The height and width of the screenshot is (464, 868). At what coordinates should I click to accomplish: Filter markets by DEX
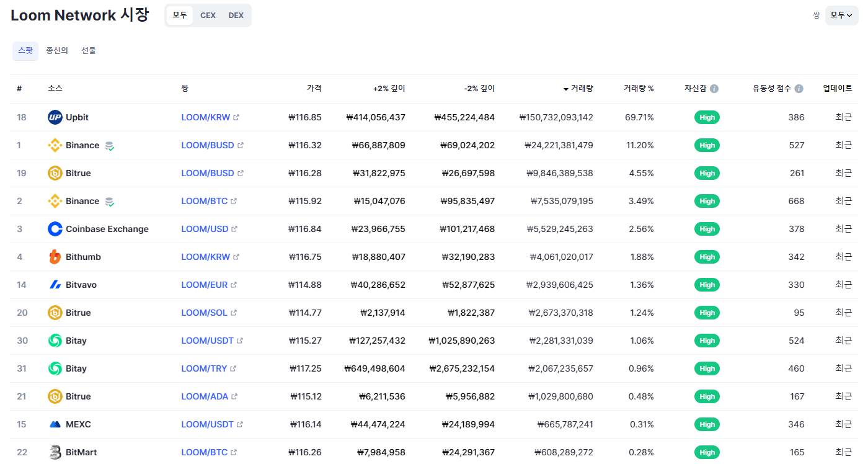pos(236,16)
